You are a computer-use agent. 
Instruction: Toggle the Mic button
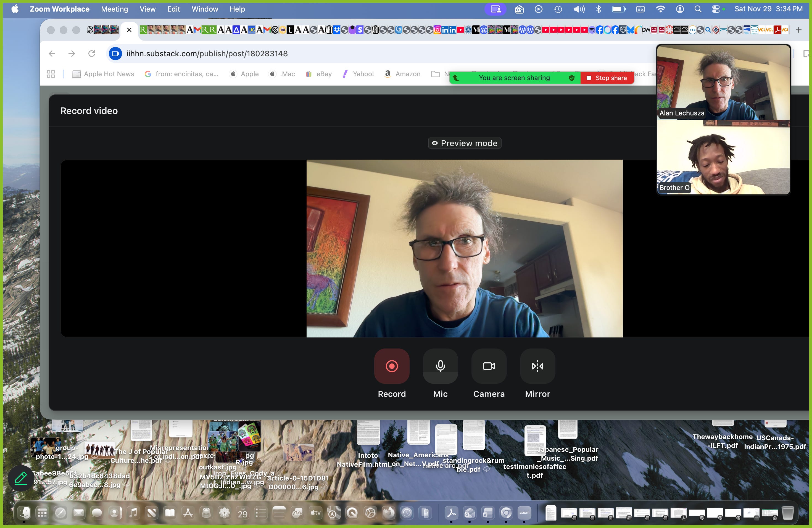[x=440, y=366]
